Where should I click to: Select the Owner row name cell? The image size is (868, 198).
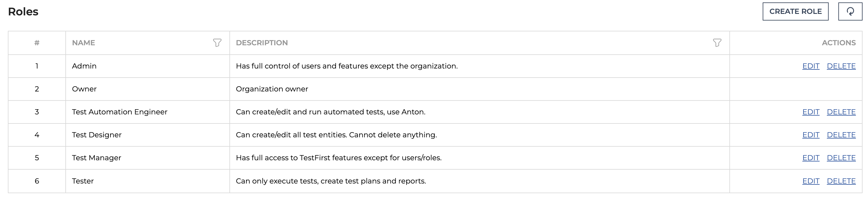pyautogui.click(x=148, y=89)
